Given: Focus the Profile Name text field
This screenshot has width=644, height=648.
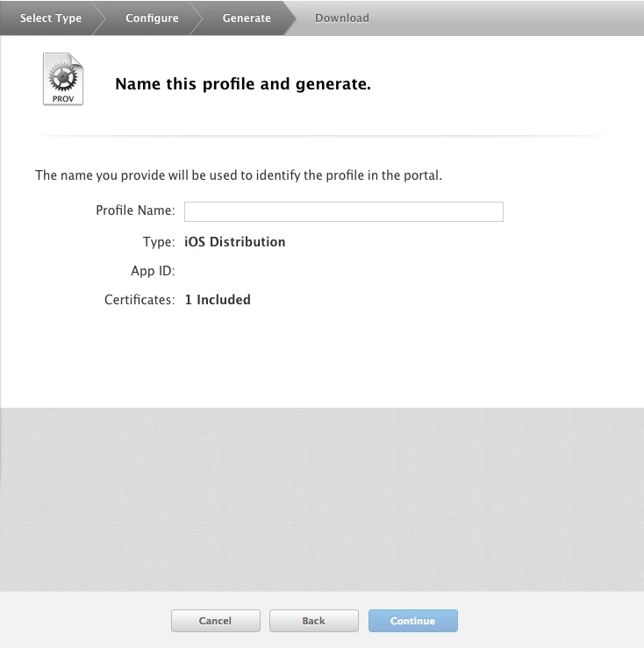Looking at the screenshot, I should (x=343, y=211).
